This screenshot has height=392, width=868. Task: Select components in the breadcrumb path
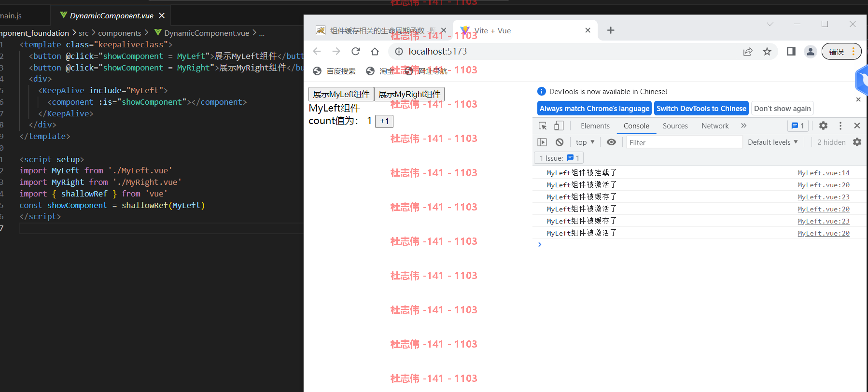(120, 33)
